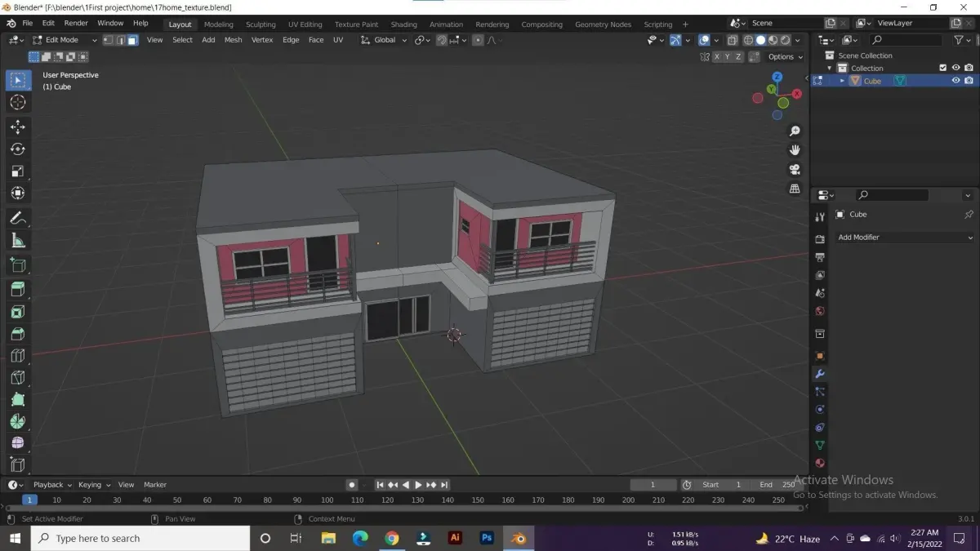Toggle Collection exclude checkbox

click(x=943, y=68)
